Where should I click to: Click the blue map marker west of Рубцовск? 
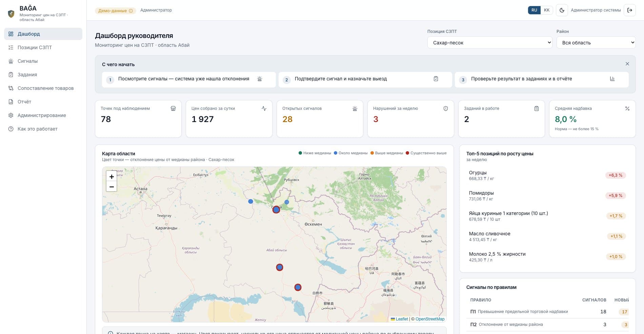click(x=250, y=201)
